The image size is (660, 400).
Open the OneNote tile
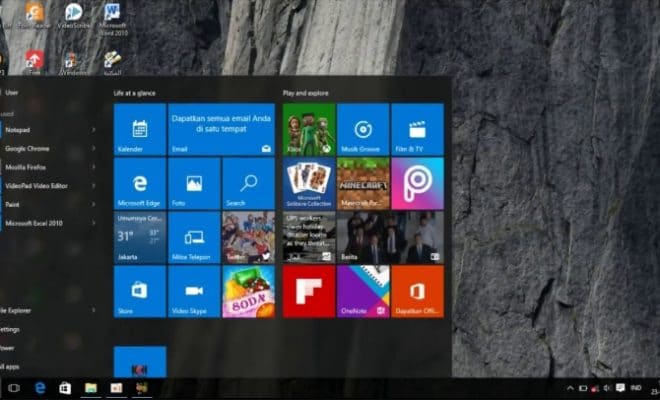pyautogui.click(x=363, y=291)
